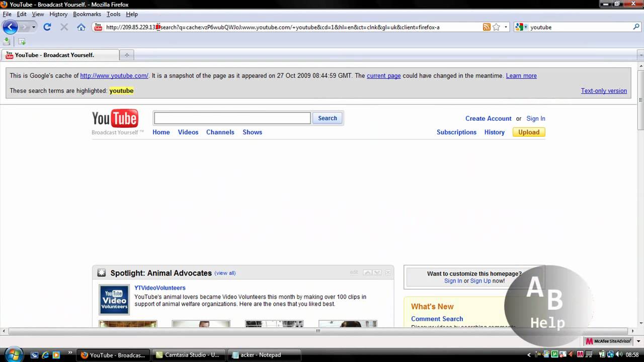This screenshot has width=644, height=362.
Task: Open the YTVideoVolunteers channel thumbnail
Action: pos(114,300)
